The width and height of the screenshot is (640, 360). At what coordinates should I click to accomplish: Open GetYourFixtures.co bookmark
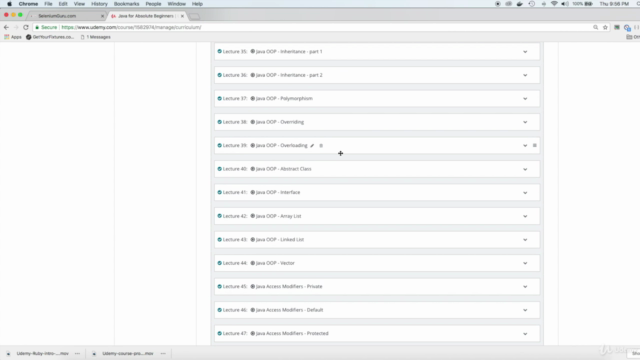50,37
